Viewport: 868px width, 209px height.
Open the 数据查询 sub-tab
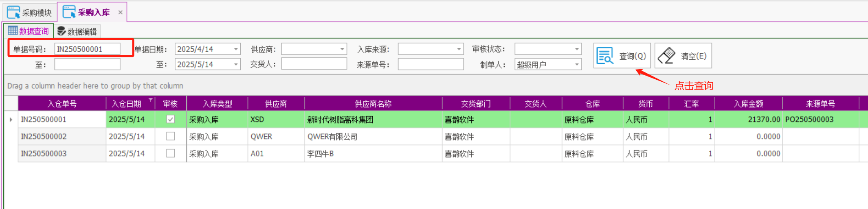point(29,31)
